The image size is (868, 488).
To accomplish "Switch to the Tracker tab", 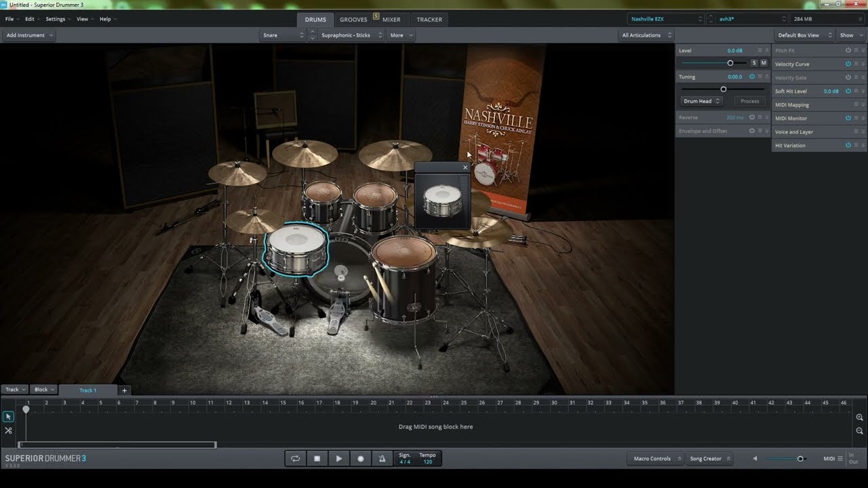I will point(429,20).
